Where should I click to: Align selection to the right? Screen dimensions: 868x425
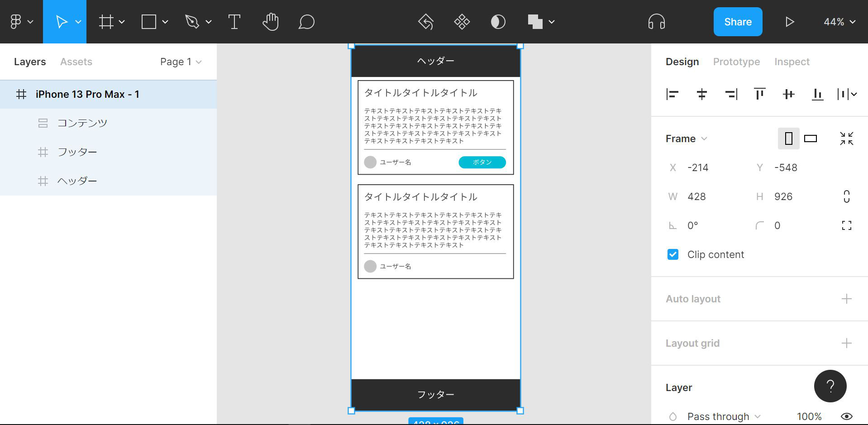pyautogui.click(x=731, y=94)
